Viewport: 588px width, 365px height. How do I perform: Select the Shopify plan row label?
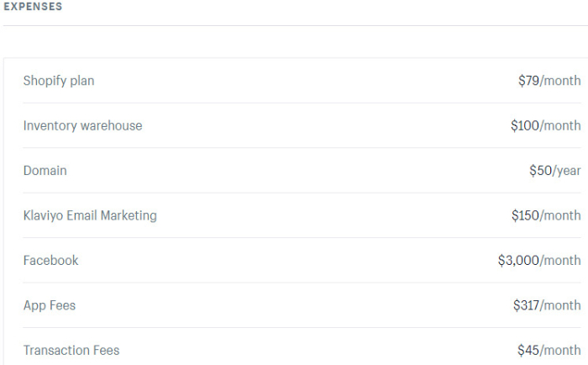pyautogui.click(x=59, y=81)
